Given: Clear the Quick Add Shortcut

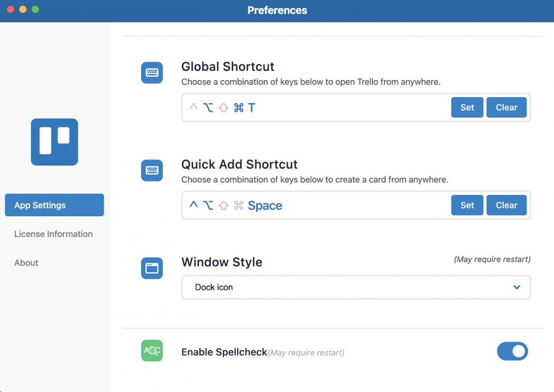Looking at the screenshot, I should coord(507,205).
